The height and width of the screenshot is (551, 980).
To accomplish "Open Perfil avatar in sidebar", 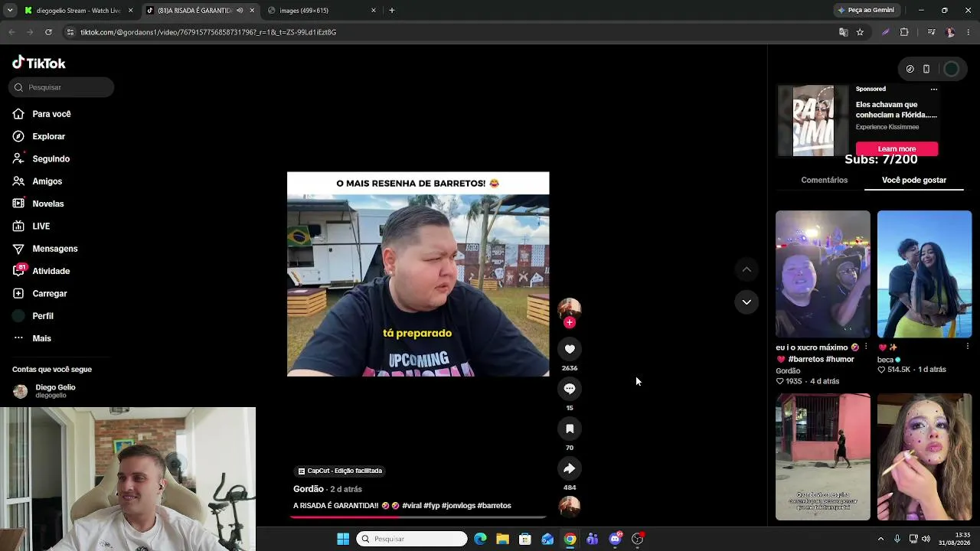I will [x=18, y=316].
